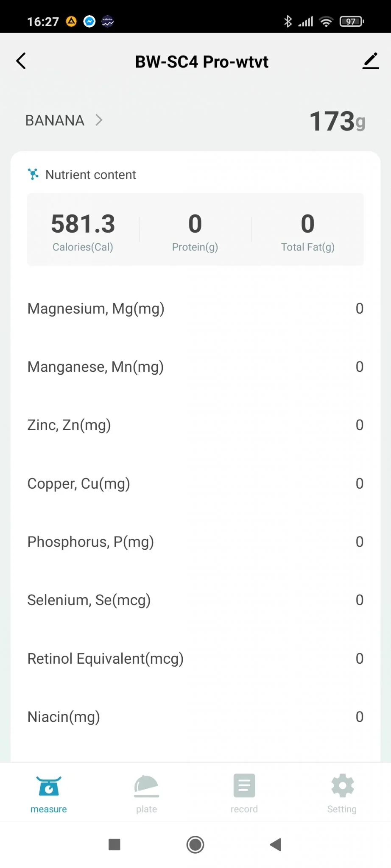Viewport: 391px width, 868px height.
Task: Tap the Nutrient content molecule icon
Action: (x=33, y=174)
